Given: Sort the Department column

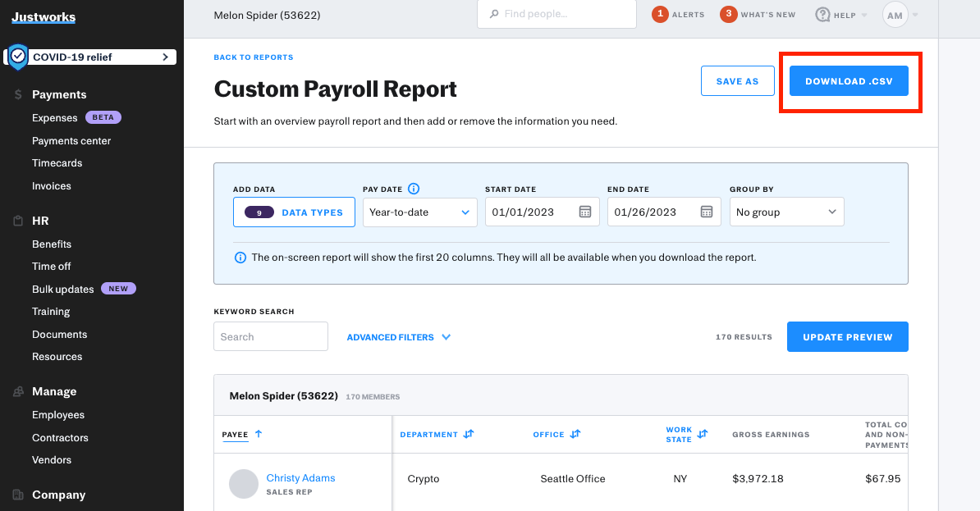Looking at the screenshot, I should tap(469, 434).
